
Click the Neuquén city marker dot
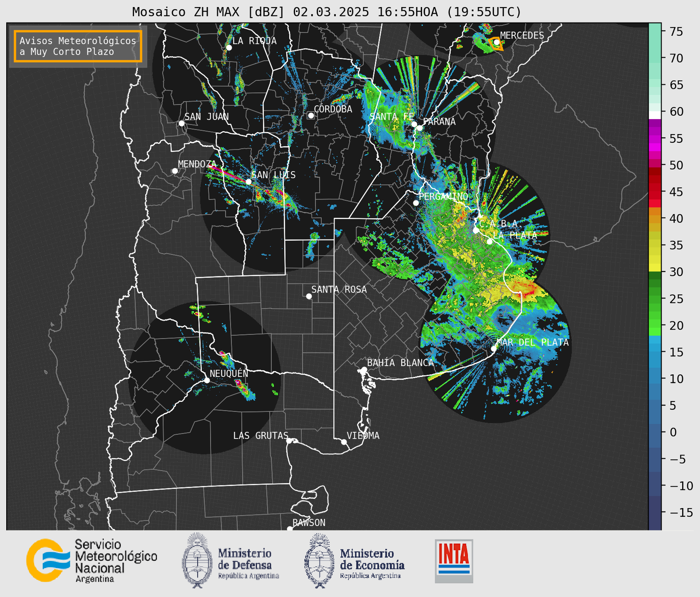pos(207,380)
